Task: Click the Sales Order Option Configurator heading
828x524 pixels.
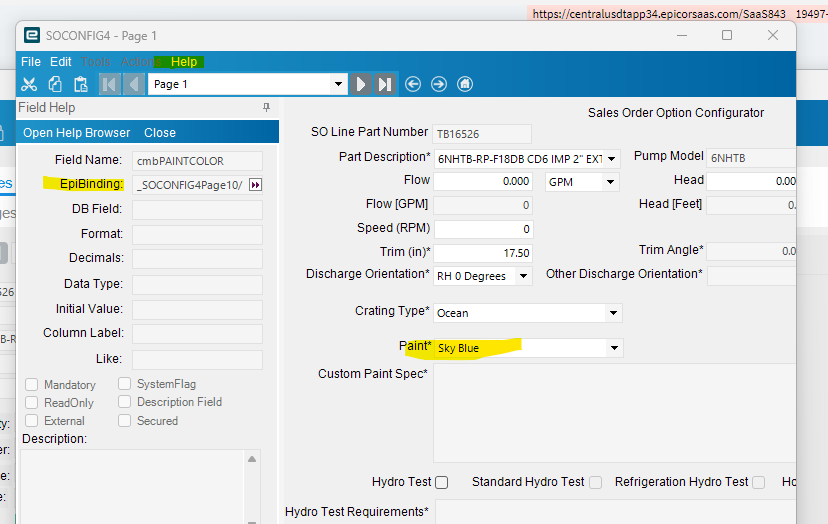Action: tap(676, 113)
